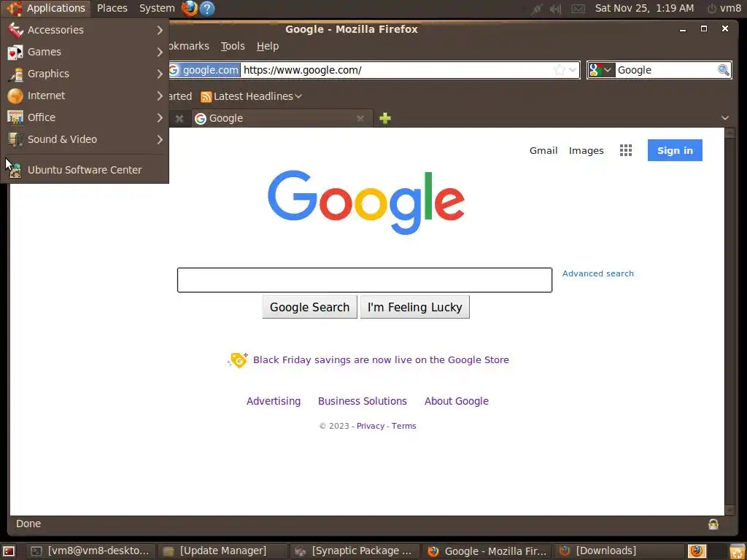Screen dimensions: 747x560
Task: Open Privacy footer link
Action: (x=370, y=426)
